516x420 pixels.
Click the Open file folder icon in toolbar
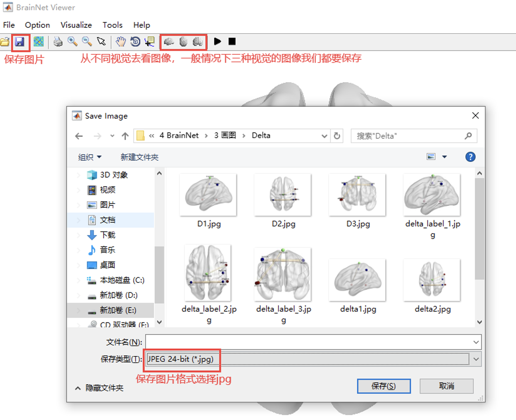pos(5,42)
